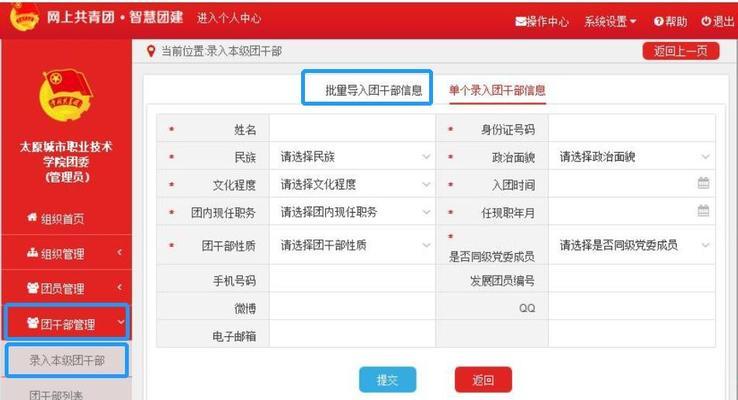
Task: Click the 返回上一页 button
Action: (681, 51)
